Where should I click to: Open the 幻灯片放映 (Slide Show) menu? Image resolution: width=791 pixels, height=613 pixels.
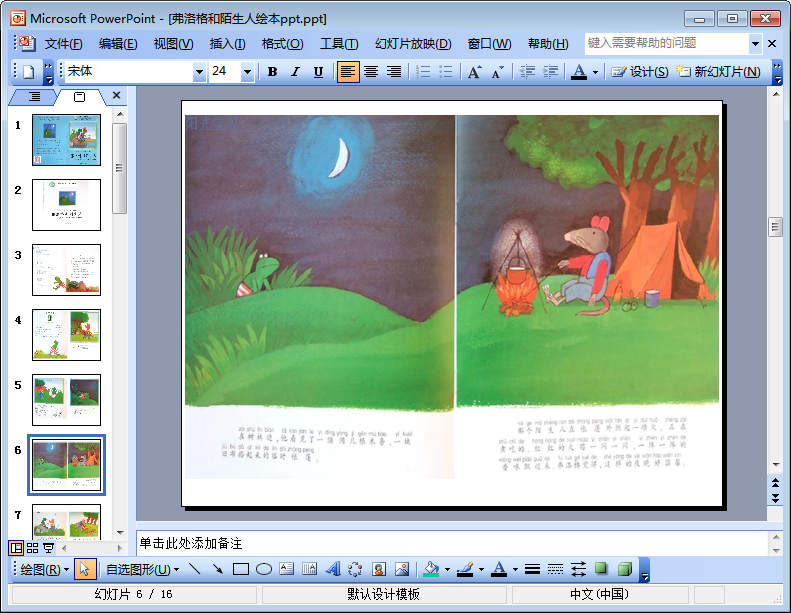(x=413, y=44)
